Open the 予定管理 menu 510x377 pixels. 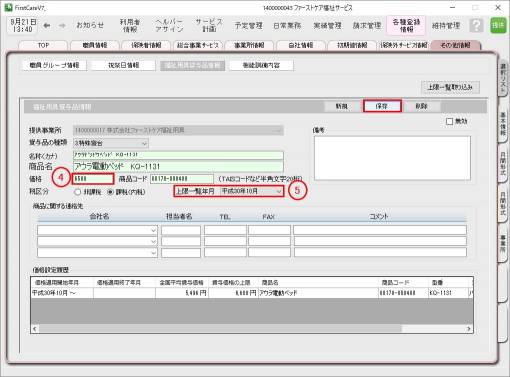[x=248, y=25]
